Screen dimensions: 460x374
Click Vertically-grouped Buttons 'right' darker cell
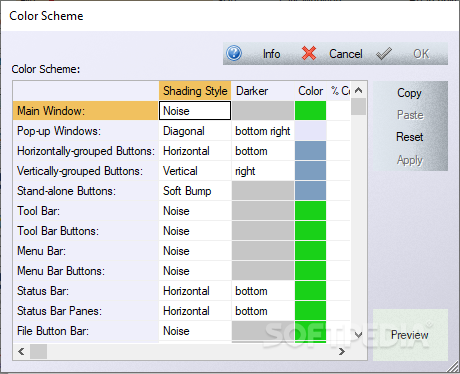point(263,171)
